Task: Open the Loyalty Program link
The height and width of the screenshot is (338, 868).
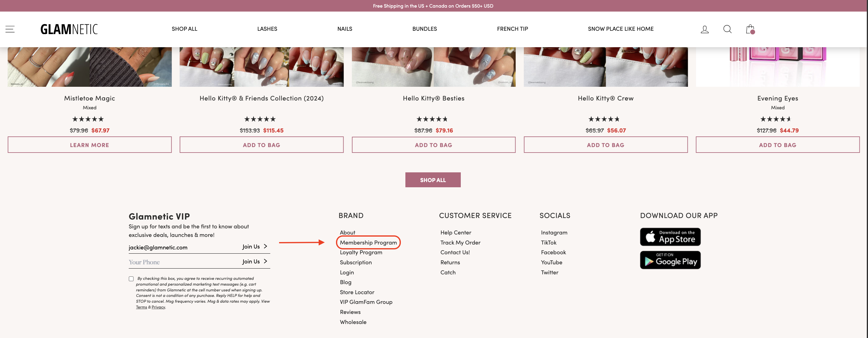Action: pyautogui.click(x=361, y=252)
